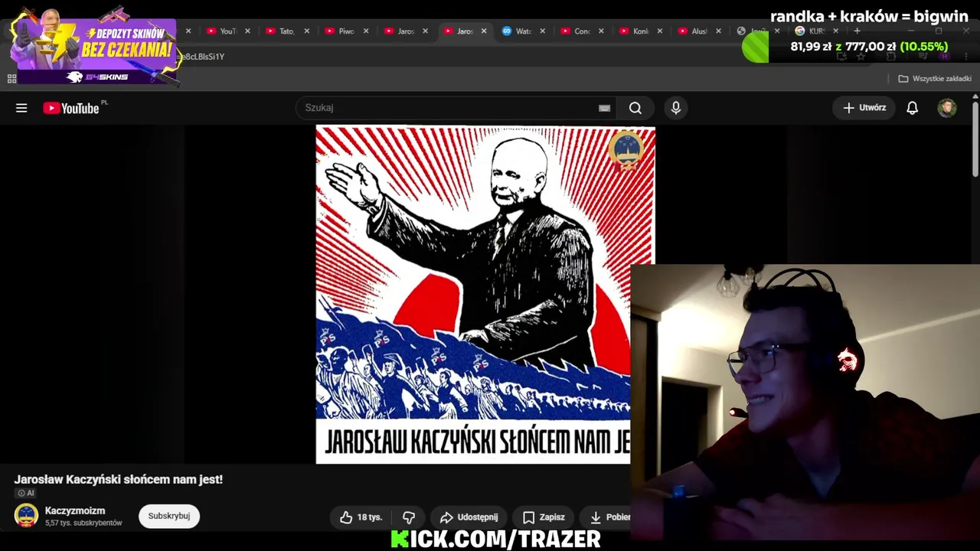Screen dimensions: 980x551
Task: Start voice search with the microphone
Action: pyautogui.click(x=676, y=108)
